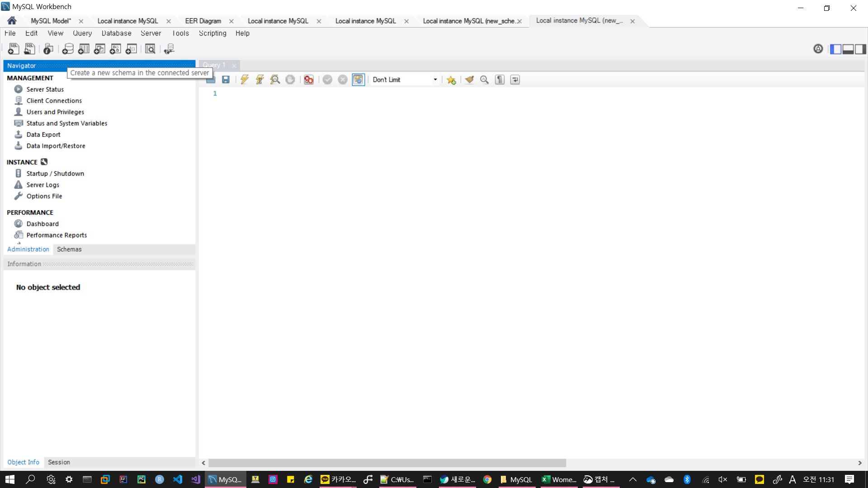
Task: Click the horizontal scrollbar in the editor
Action: point(387,463)
